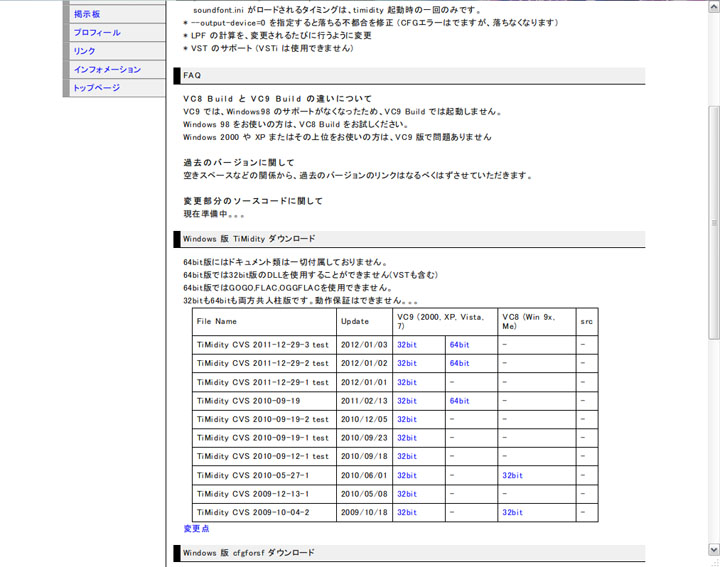
Task: Click the VC8 Build と VC9 Build の違いについて subheading
Action: click(x=277, y=99)
